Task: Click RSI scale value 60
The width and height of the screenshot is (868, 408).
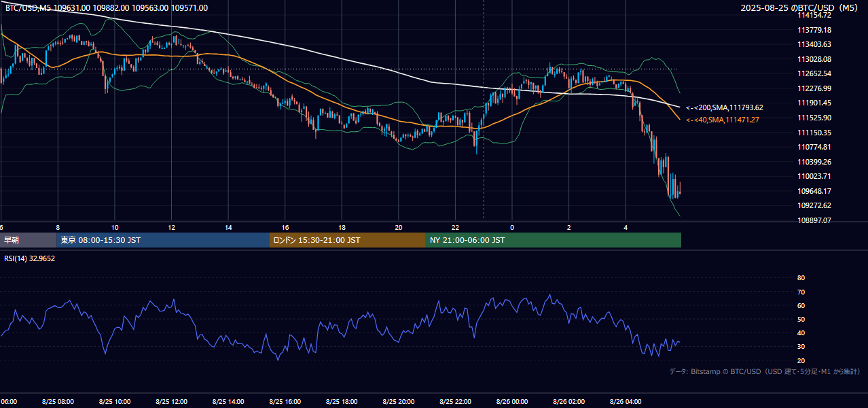Action: 801,305
